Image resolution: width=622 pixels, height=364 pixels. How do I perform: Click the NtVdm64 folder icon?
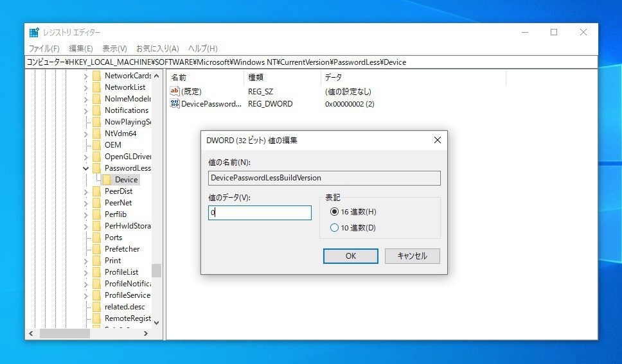(97, 134)
